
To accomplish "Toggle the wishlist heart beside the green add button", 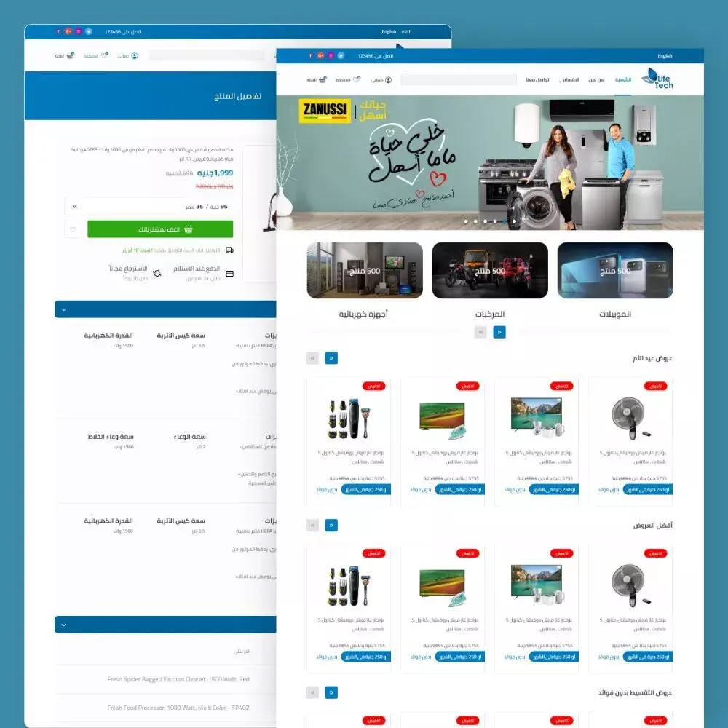I will 72,229.
